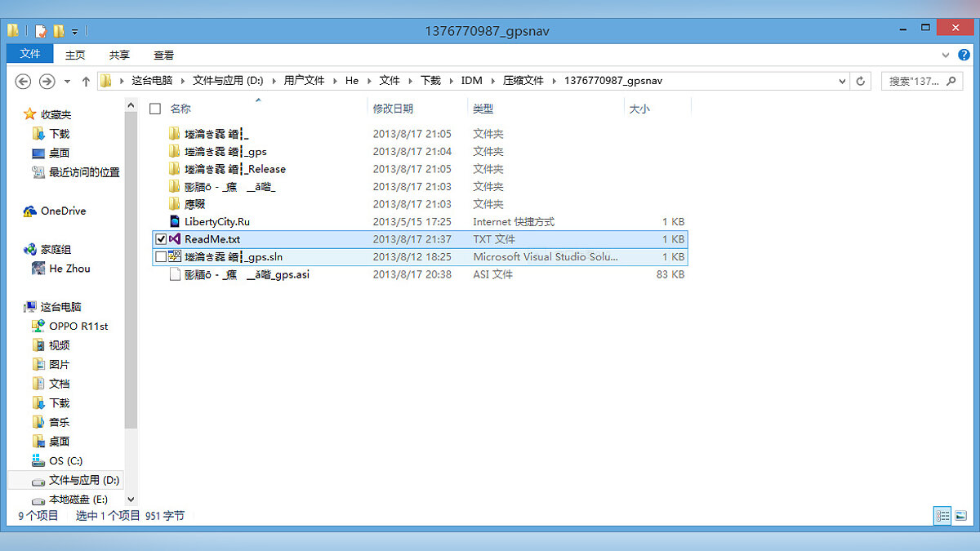Click the navigation pane vertical scrollbar

pos(131,269)
